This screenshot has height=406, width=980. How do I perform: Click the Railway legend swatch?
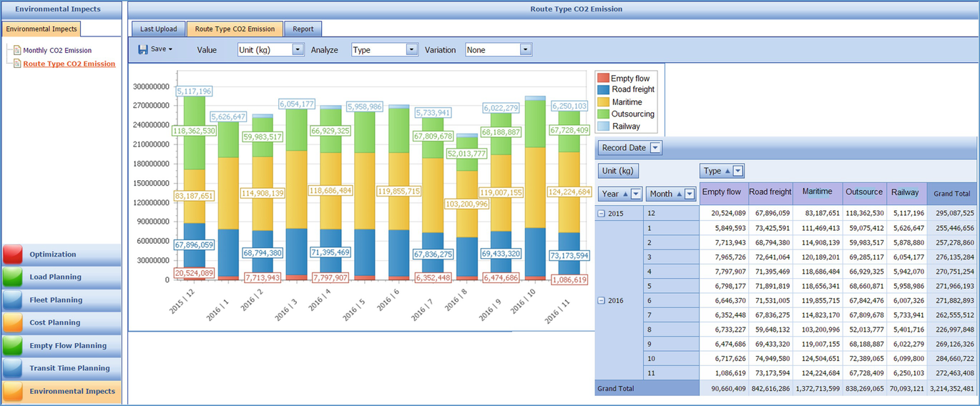(603, 127)
